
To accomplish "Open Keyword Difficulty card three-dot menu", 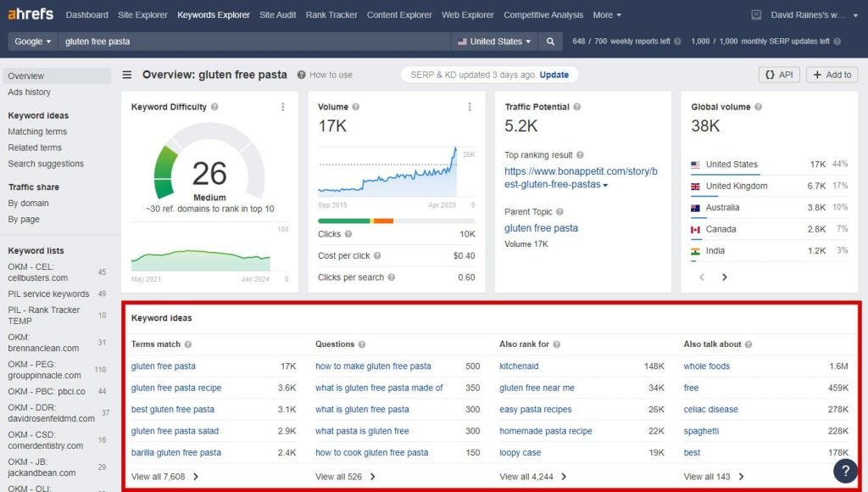I will click(282, 107).
